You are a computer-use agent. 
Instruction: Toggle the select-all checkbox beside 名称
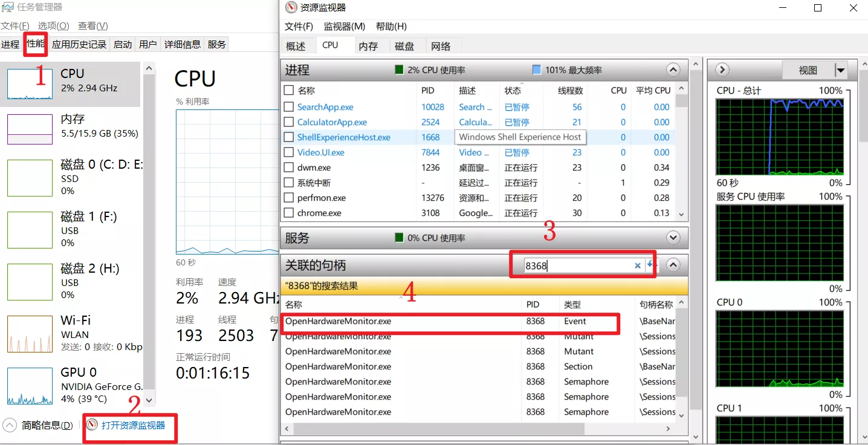point(288,91)
